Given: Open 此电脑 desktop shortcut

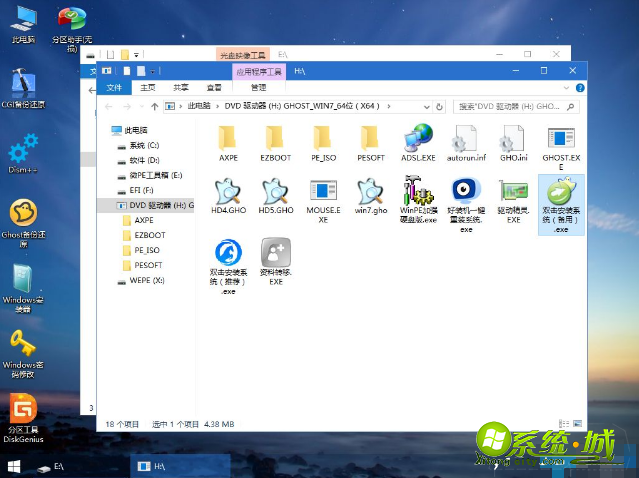Looking at the screenshot, I should 23,24.
